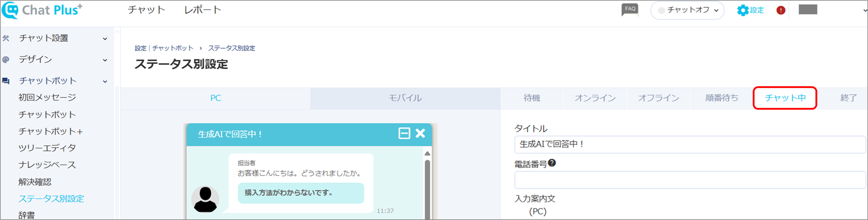Open the レポート menu in top bar
The image size is (868, 220).
click(203, 10)
